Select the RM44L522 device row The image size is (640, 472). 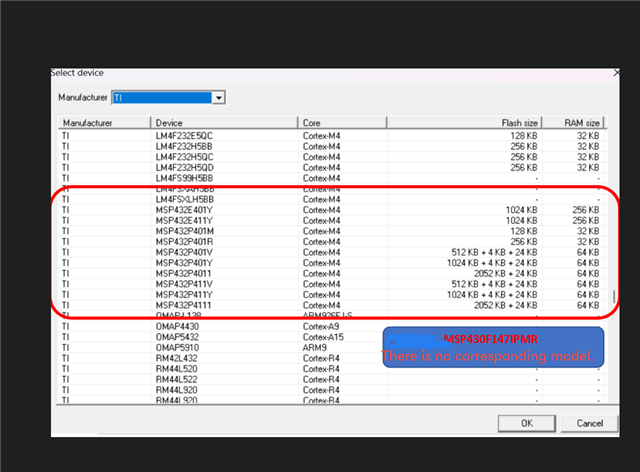tap(332, 380)
